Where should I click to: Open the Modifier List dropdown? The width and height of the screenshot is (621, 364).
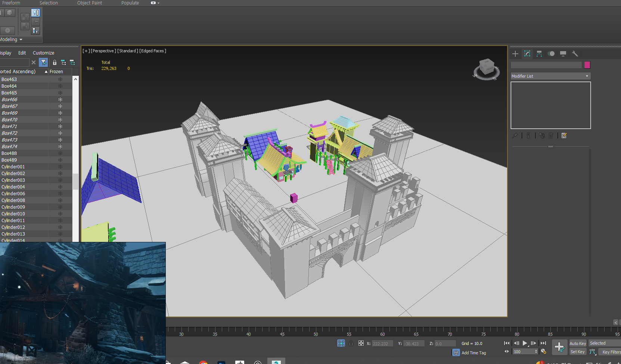pos(550,76)
